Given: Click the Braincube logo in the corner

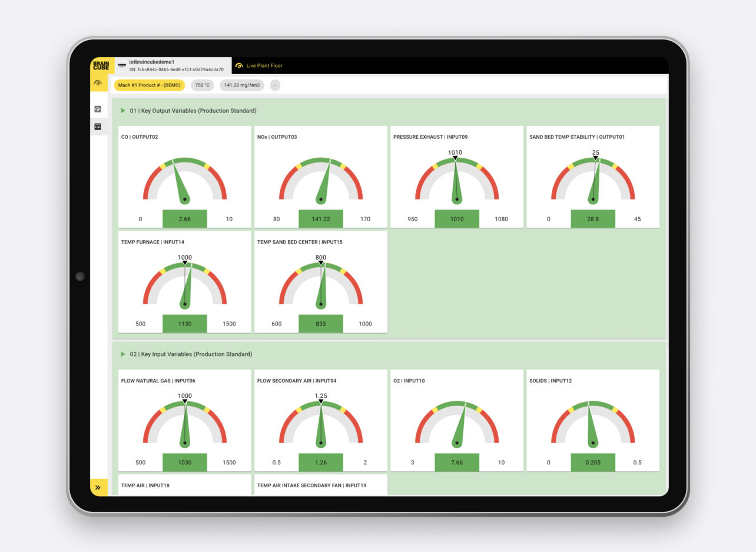Looking at the screenshot, I should pos(101,65).
